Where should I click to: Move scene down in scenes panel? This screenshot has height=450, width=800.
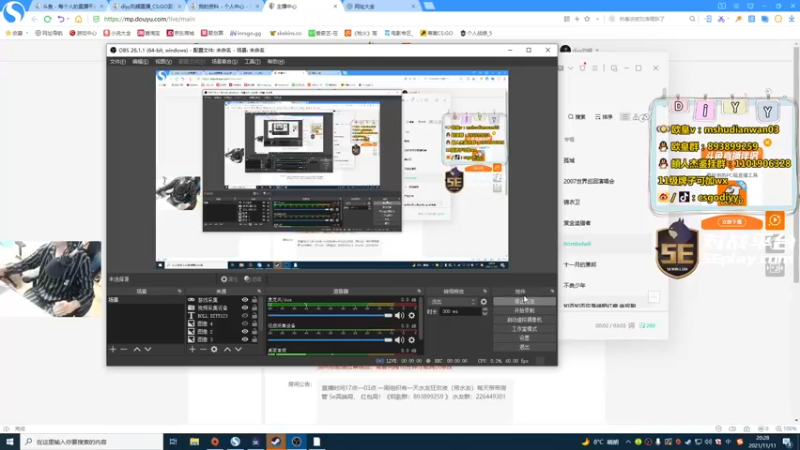point(148,349)
